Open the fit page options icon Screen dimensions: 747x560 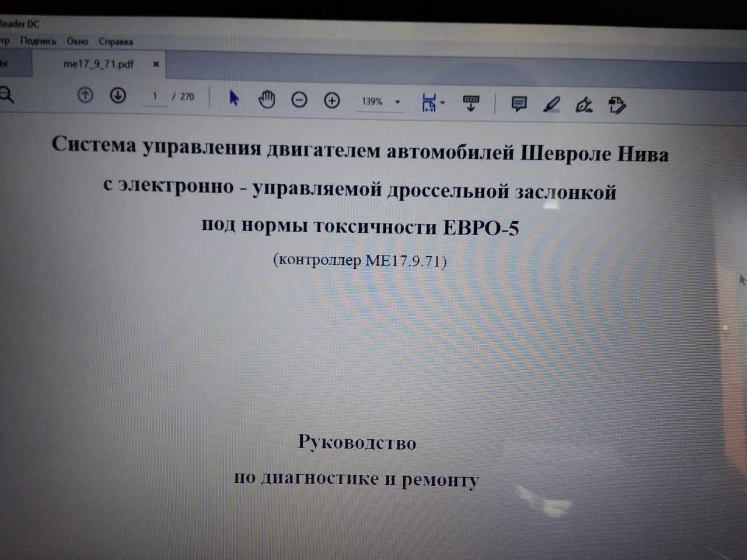(x=429, y=103)
